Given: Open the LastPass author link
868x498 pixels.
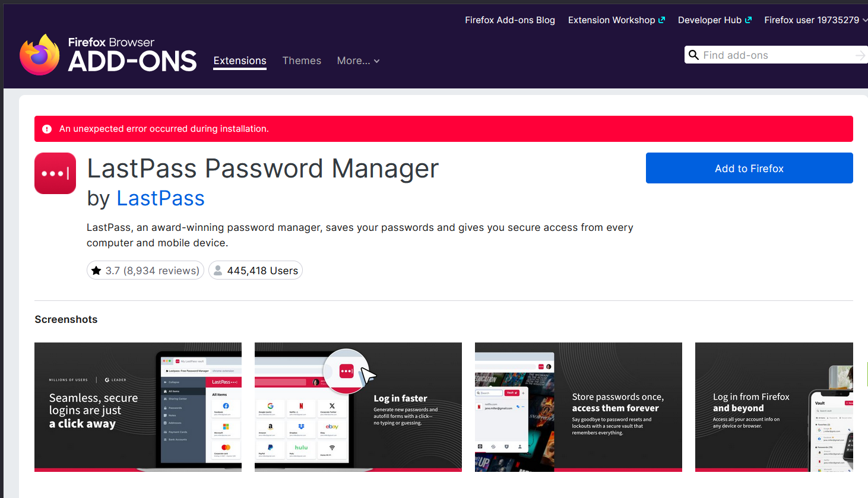Looking at the screenshot, I should coord(160,198).
